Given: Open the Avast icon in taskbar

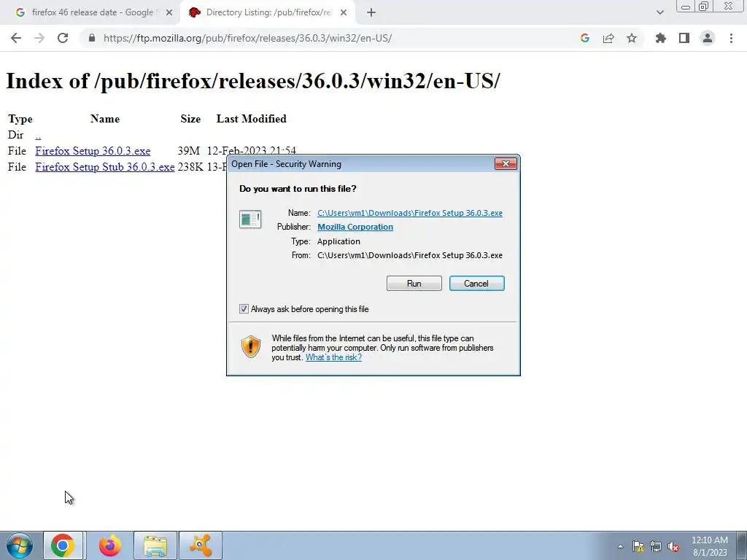Looking at the screenshot, I should [x=201, y=545].
